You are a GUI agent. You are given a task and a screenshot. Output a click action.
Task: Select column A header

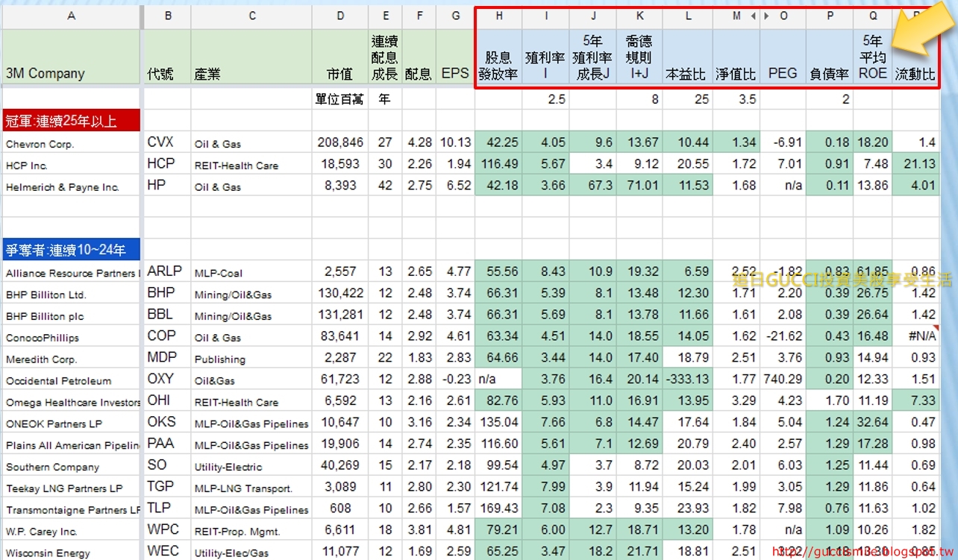pos(71,16)
